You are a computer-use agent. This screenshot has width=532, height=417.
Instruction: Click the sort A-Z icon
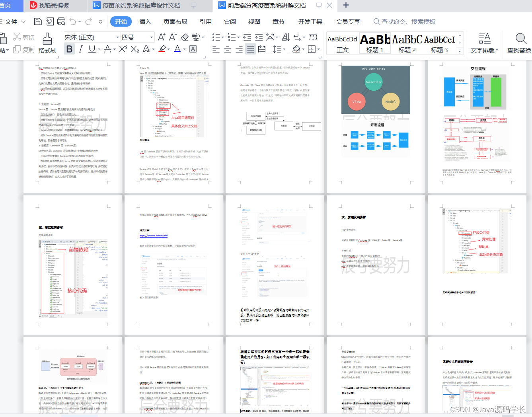click(x=286, y=37)
